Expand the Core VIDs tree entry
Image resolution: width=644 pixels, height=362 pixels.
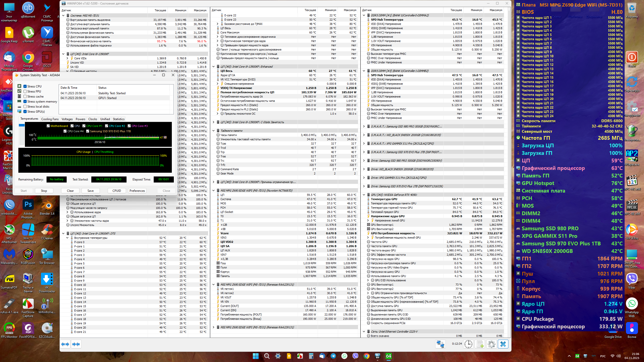tap(67, 58)
